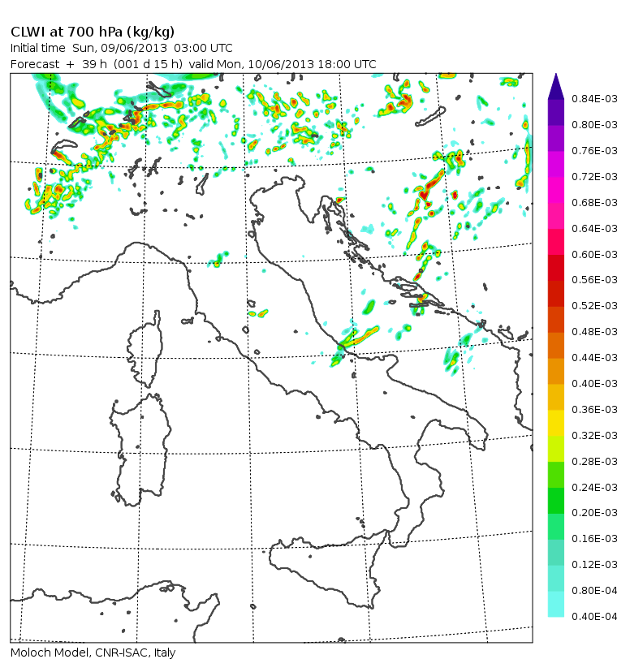The width and height of the screenshot is (617, 672).
Task: Click the 0.16E-03 colorbar label
Action: 594,538
